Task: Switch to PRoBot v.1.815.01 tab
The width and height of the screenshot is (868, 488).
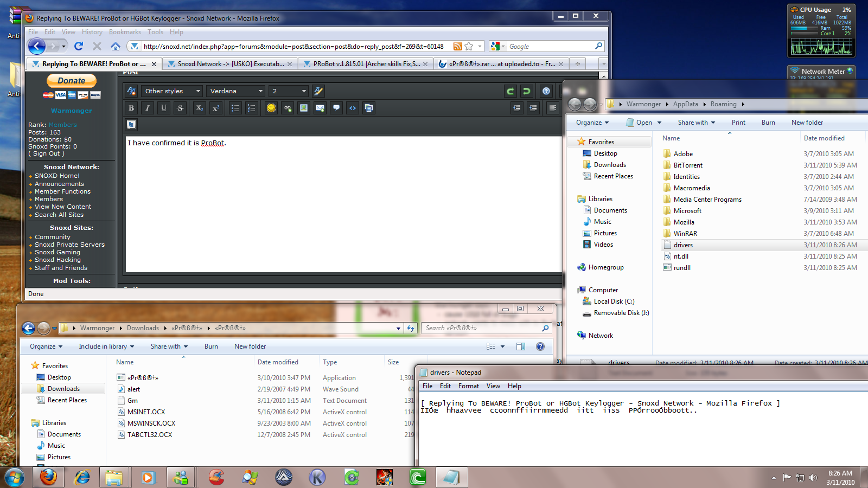Action: click(x=366, y=63)
